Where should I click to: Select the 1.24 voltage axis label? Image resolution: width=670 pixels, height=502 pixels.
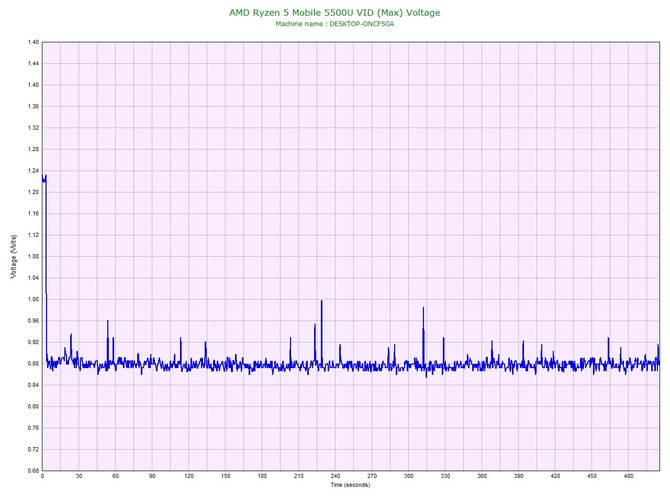tap(33, 171)
